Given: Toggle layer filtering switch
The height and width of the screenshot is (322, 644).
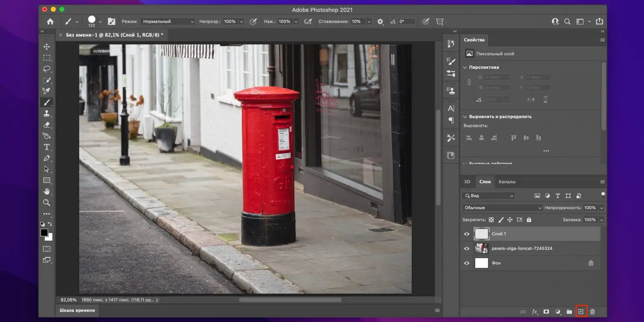Looking at the screenshot, I should tap(603, 195).
